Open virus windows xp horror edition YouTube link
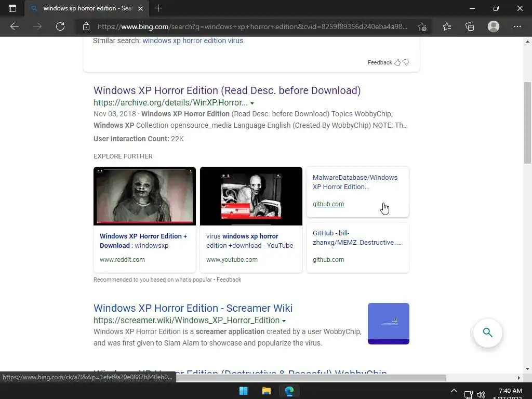 pos(249,241)
